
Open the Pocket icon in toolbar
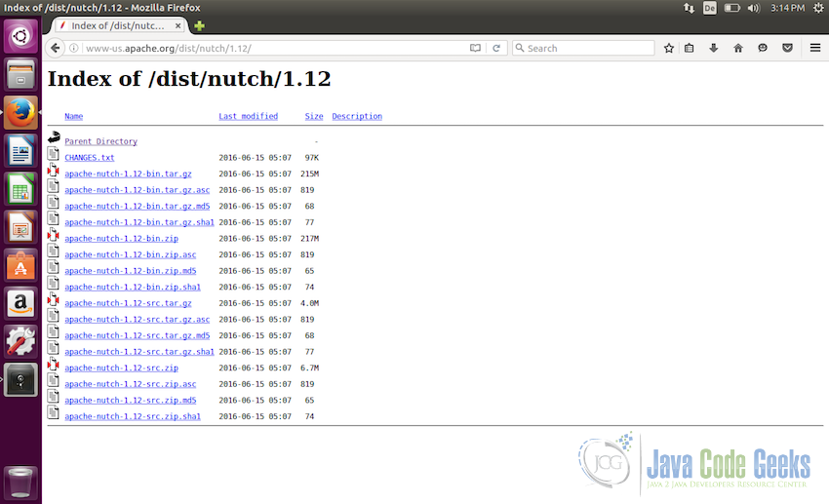coord(787,48)
